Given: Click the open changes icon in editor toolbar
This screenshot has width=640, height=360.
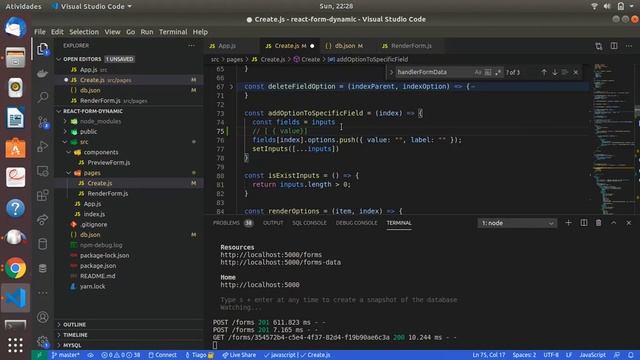Looking at the screenshot, I should coord(599,46).
